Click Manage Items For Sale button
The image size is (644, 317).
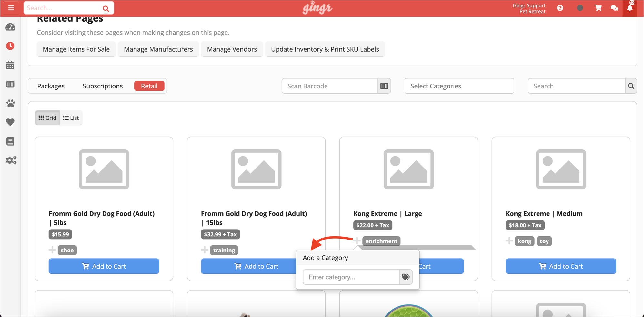[x=76, y=49]
